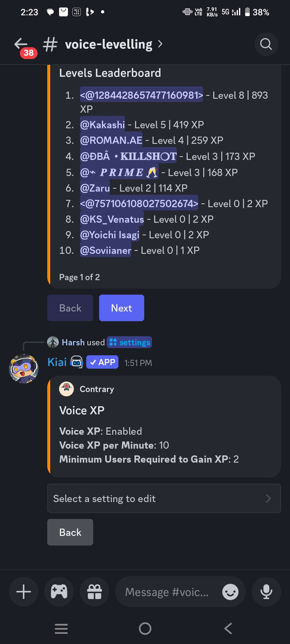Tap the microphone voice message icon
This screenshot has width=290, height=644.
[x=266, y=592]
